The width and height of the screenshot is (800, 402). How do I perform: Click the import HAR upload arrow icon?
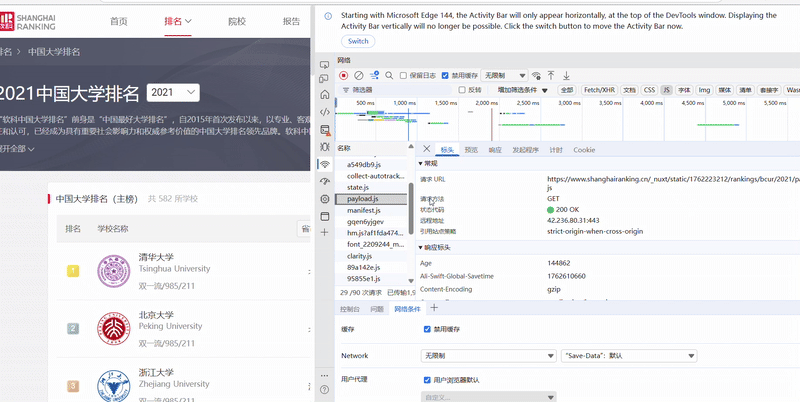coord(551,76)
